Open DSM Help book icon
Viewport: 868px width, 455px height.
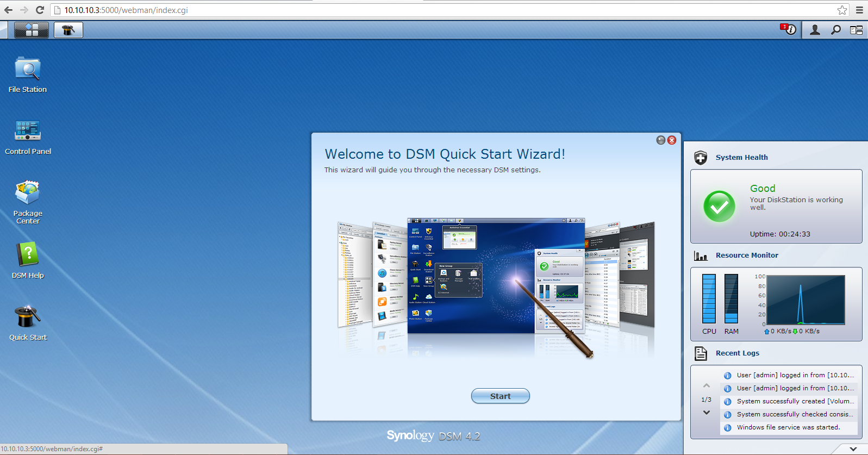(x=27, y=255)
